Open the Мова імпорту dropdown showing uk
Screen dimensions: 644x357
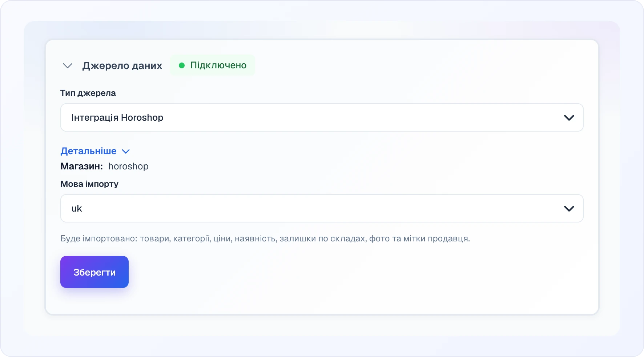[x=322, y=208]
